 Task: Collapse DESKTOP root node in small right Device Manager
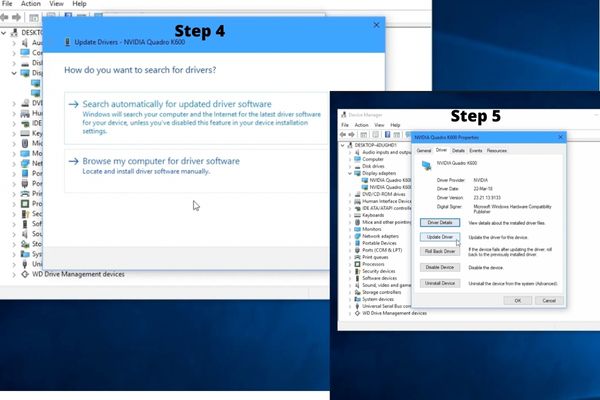pos(343,145)
